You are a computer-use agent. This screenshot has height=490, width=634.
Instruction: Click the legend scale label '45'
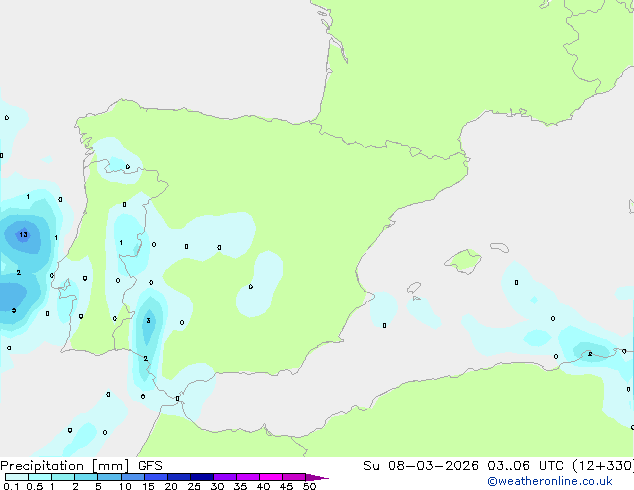286,486
